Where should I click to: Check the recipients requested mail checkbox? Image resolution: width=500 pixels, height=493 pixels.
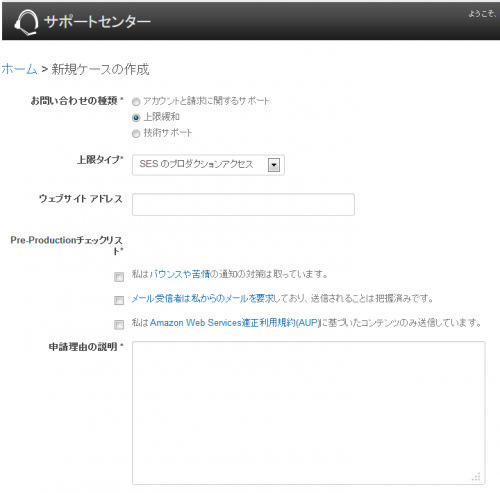(119, 300)
